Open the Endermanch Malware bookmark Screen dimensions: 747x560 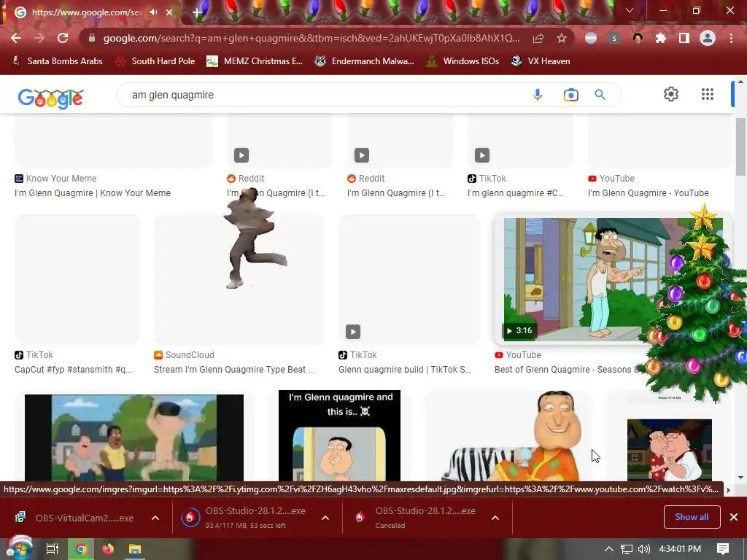[365, 61]
